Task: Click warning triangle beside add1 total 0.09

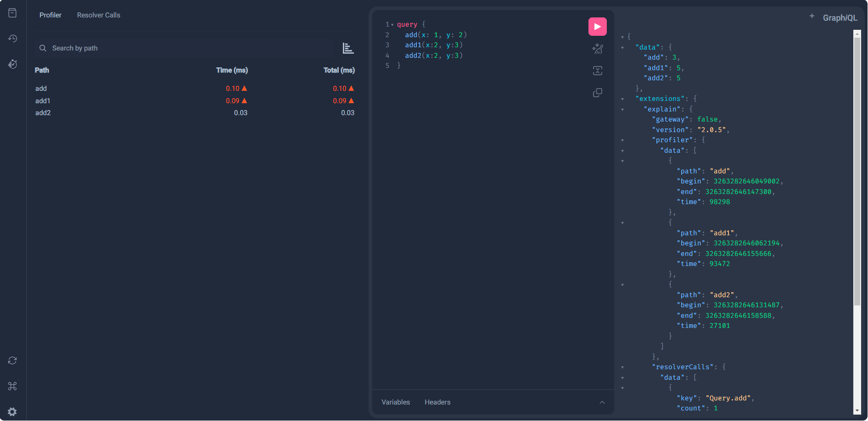Action: pyautogui.click(x=351, y=100)
